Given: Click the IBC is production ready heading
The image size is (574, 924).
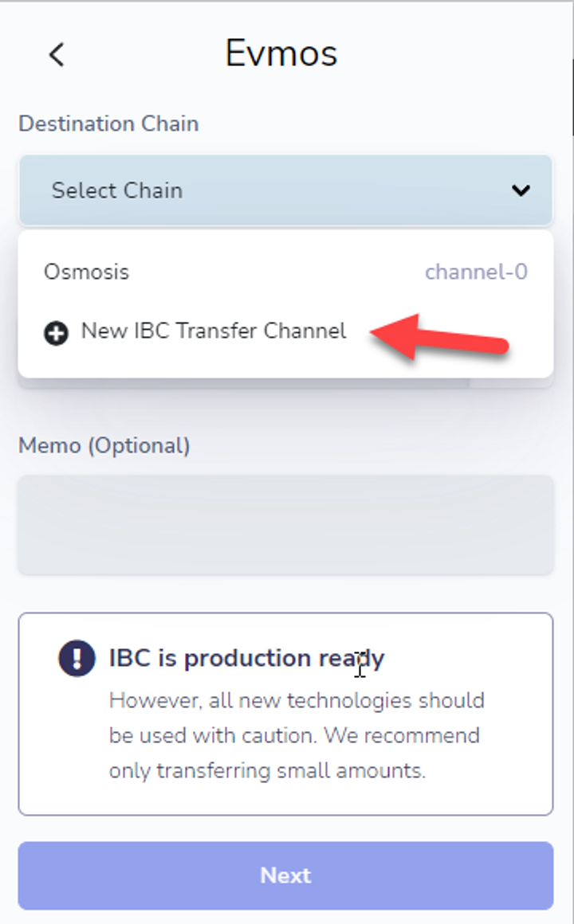Looking at the screenshot, I should click(246, 658).
